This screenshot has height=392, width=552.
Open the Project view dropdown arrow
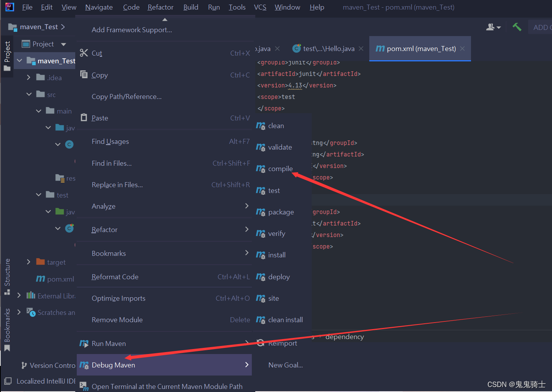coord(63,44)
